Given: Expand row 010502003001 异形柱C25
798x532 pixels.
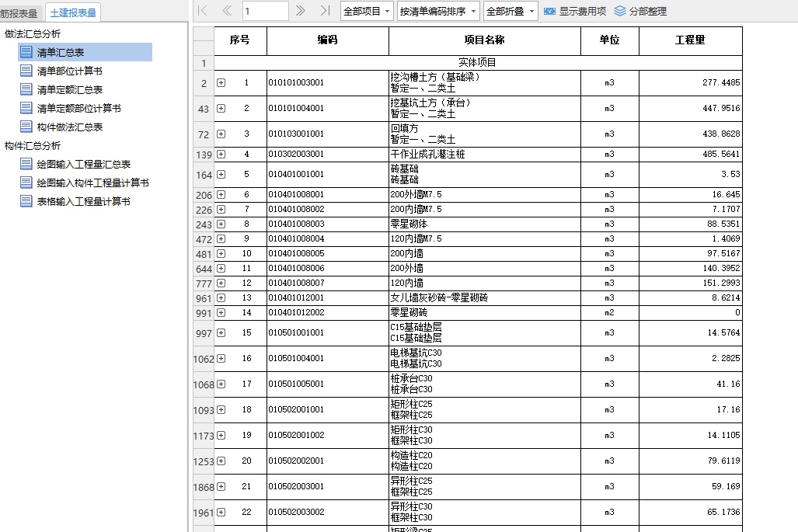Looking at the screenshot, I should click(221, 487).
